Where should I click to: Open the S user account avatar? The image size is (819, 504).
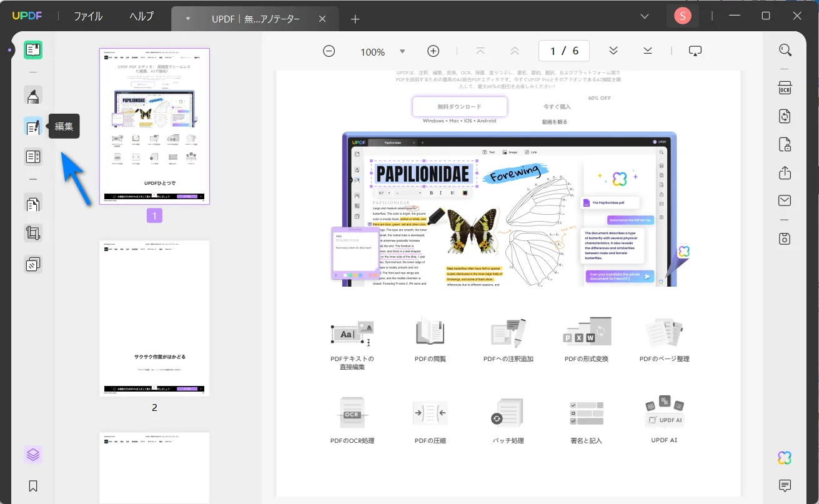(682, 16)
